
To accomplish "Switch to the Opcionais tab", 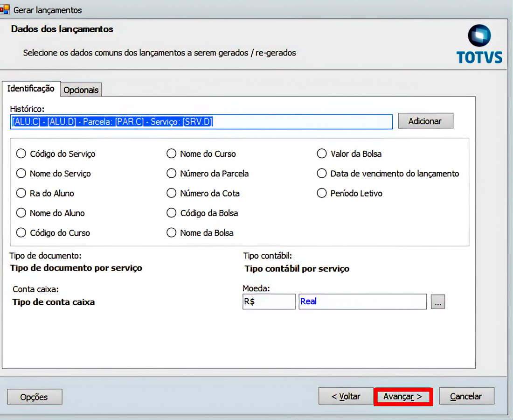I will point(81,90).
